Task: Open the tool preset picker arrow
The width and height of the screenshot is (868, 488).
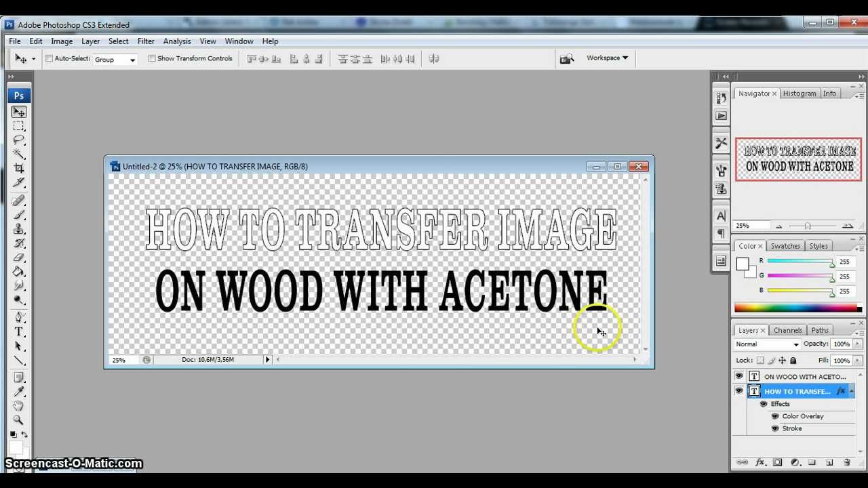Action: [x=33, y=59]
